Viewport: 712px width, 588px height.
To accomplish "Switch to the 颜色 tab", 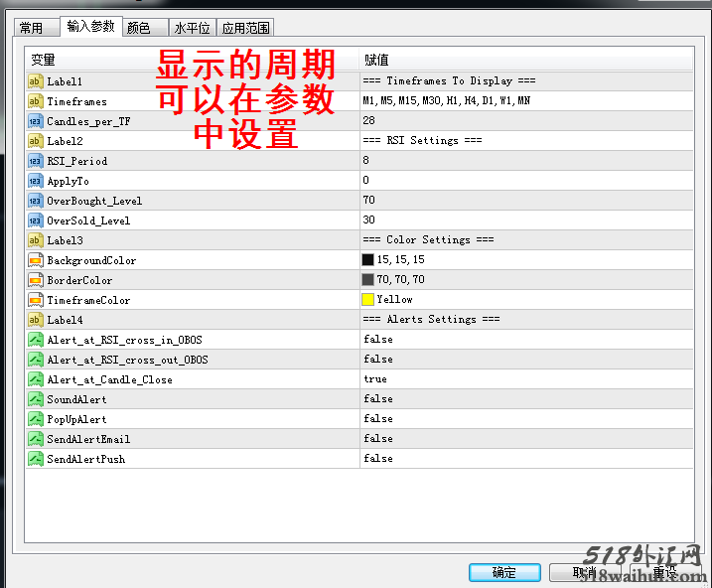I will (145, 28).
